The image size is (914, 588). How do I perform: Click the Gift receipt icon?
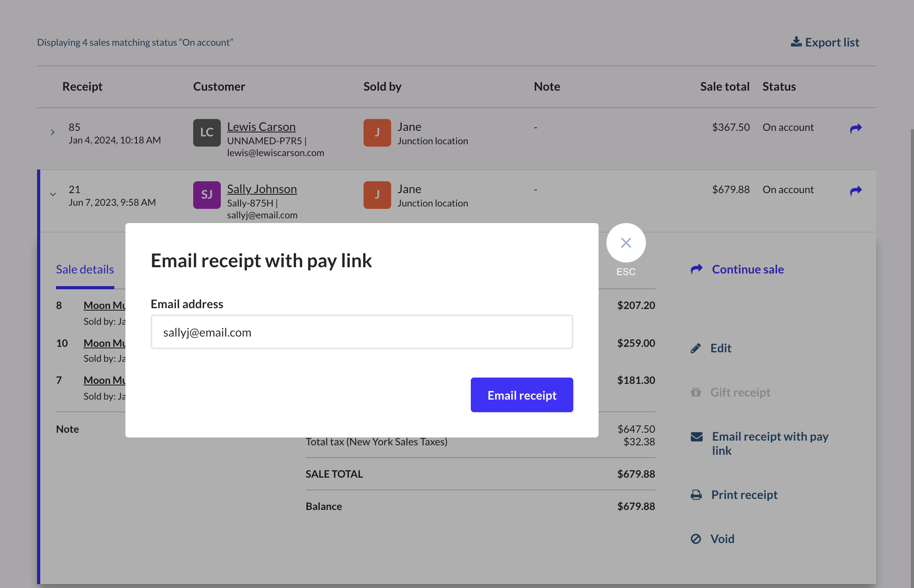(x=696, y=393)
